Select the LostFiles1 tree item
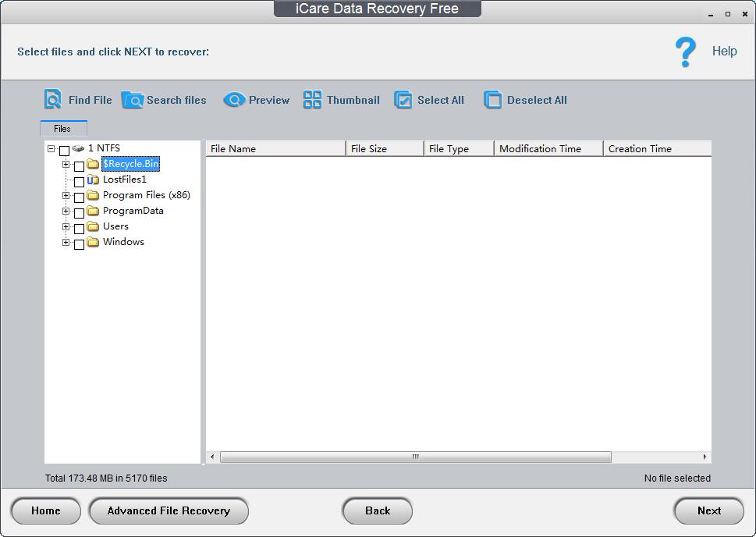The width and height of the screenshot is (756, 537). (124, 180)
